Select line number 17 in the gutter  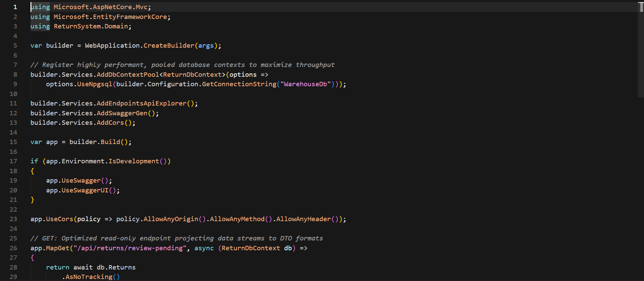pyautogui.click(x=14, y=161)
